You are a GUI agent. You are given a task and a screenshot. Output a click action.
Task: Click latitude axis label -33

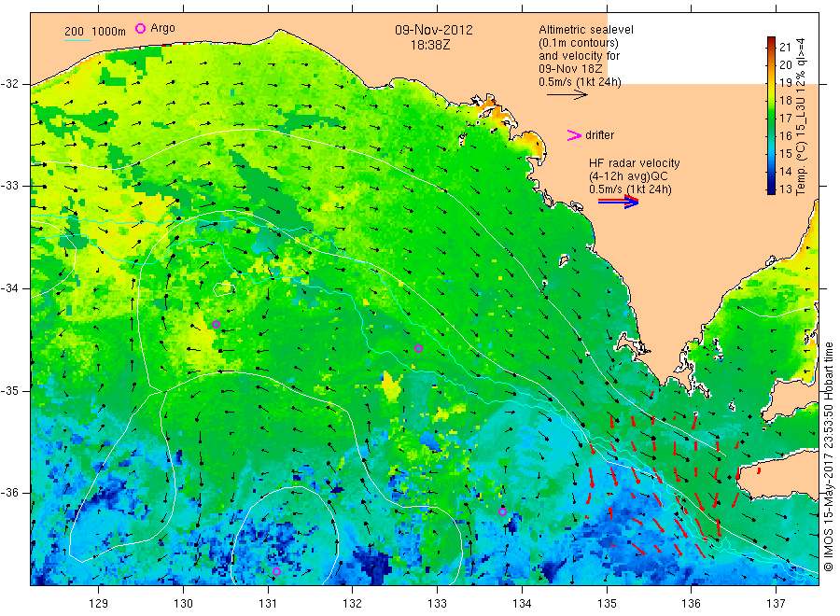[x=9, y=186]
